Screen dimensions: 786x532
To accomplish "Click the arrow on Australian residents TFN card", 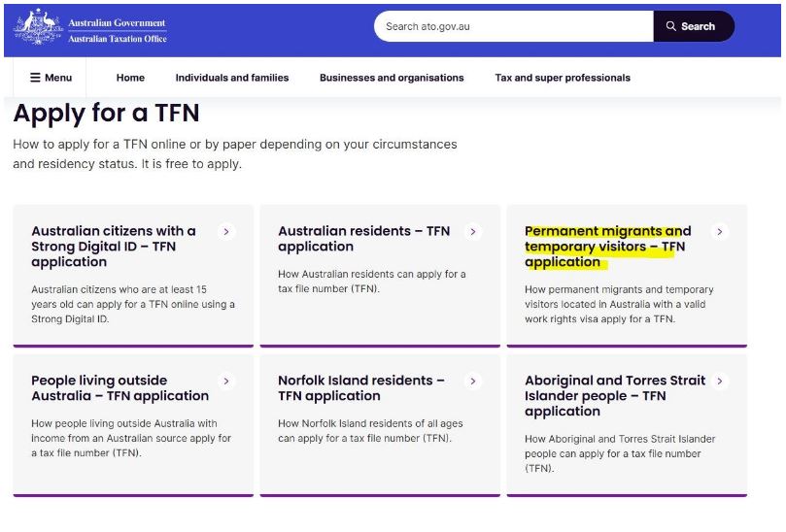I will (473, 231).
